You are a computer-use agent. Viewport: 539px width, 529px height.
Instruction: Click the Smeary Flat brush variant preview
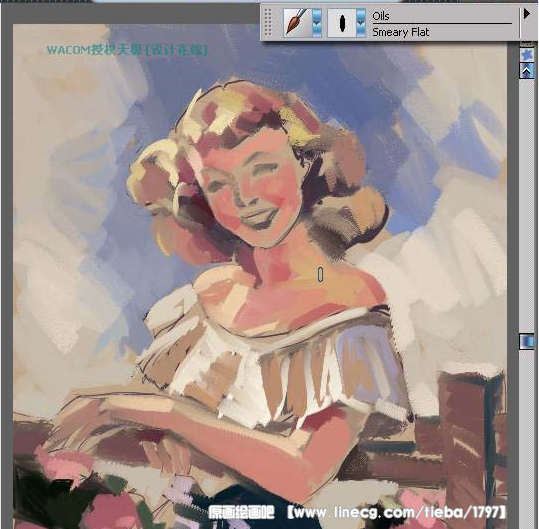(341, 23)
